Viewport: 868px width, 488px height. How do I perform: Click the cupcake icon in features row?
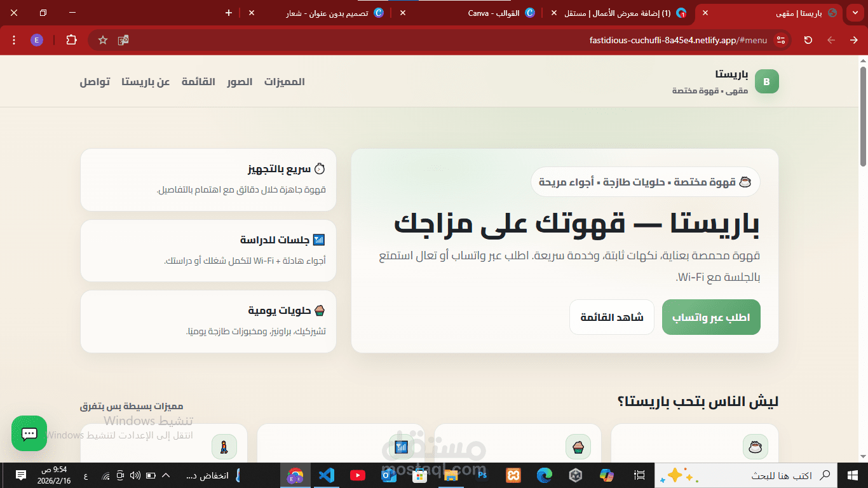(578, 447)
